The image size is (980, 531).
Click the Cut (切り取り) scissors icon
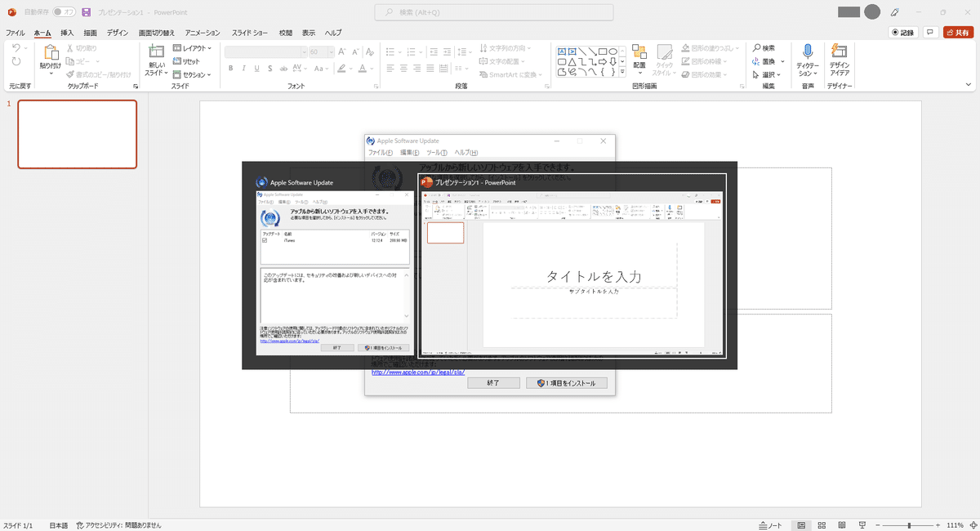(70, 48)
